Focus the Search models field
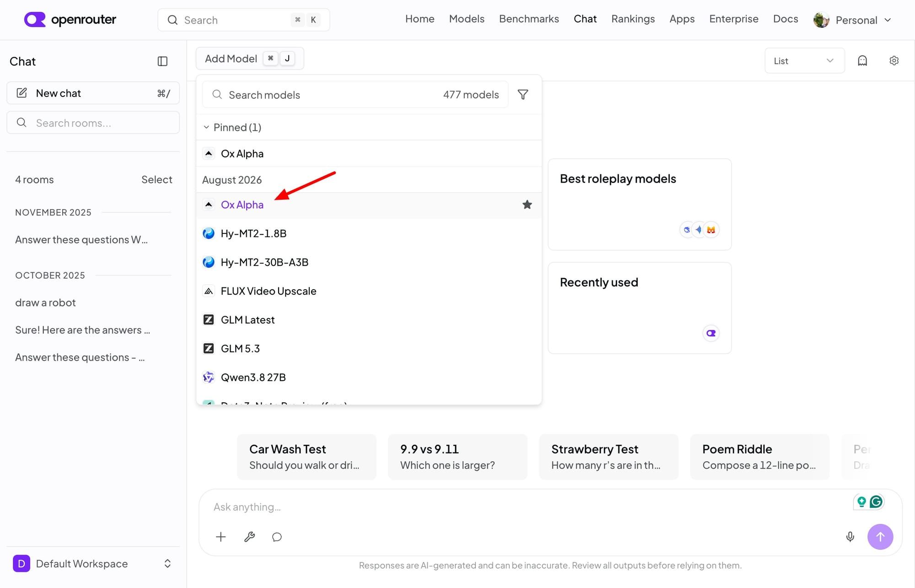The height and width of the screenshot is (588, 915). click(x=355, y=95)
